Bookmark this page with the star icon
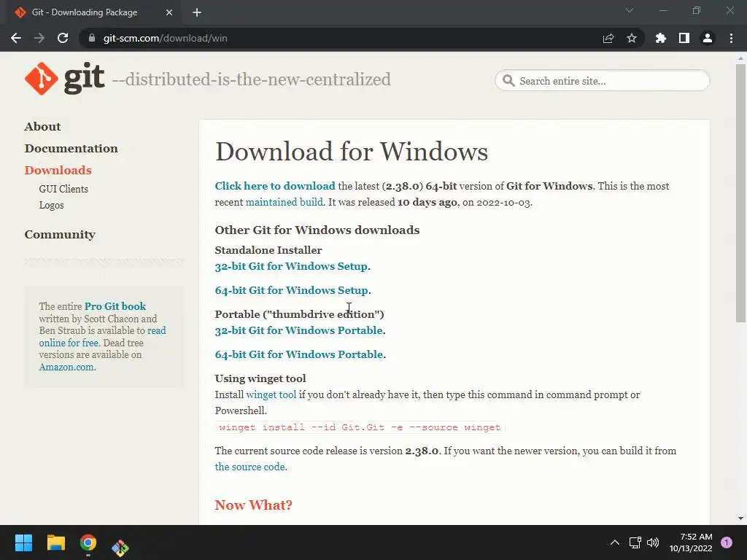The width and height of the screenshot is (747, 560). pos(632,38)
